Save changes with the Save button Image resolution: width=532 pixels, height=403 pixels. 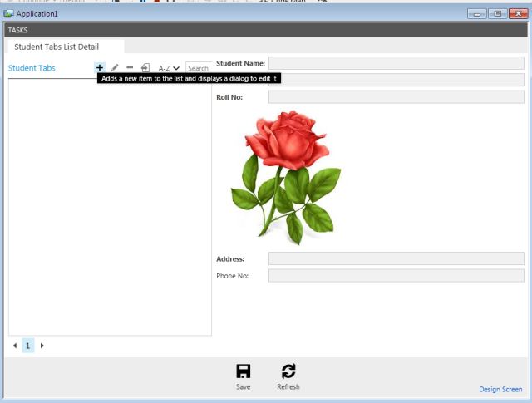coord(244,376)
